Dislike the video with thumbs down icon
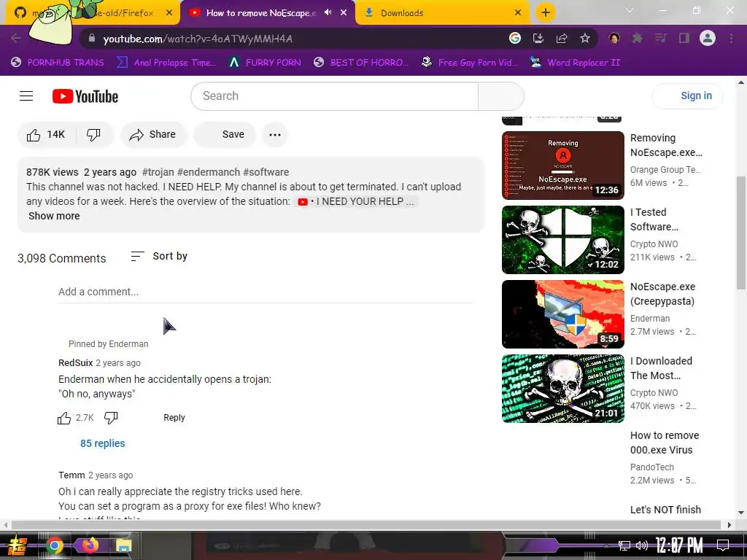Image resolution: width=747 pixels, height=560 pixels. (x=94, y=135)
